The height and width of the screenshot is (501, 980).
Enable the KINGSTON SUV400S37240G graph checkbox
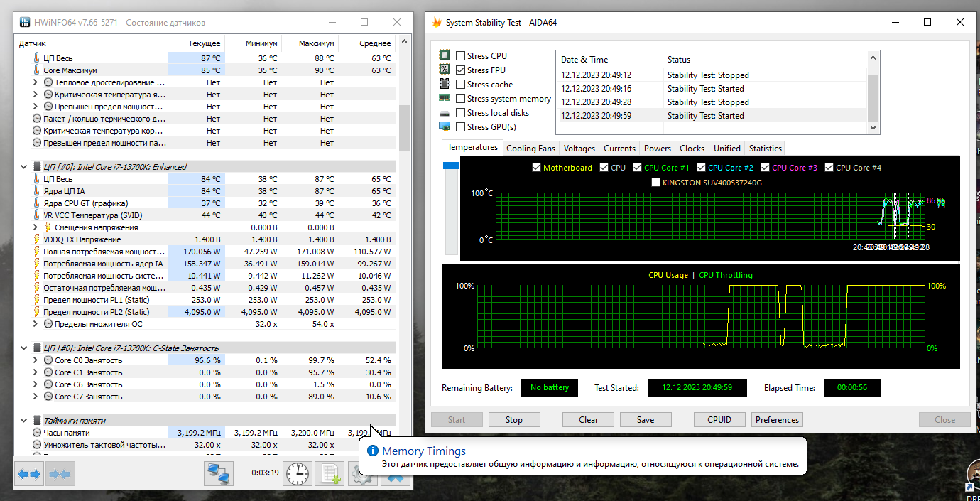coord(655,183)
